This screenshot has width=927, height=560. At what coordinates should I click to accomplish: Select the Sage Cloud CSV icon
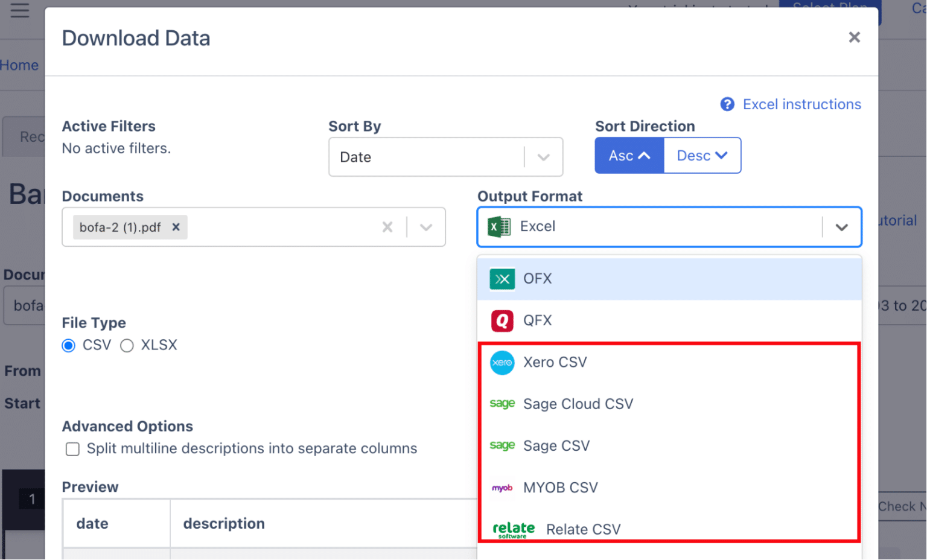[502, 404]
